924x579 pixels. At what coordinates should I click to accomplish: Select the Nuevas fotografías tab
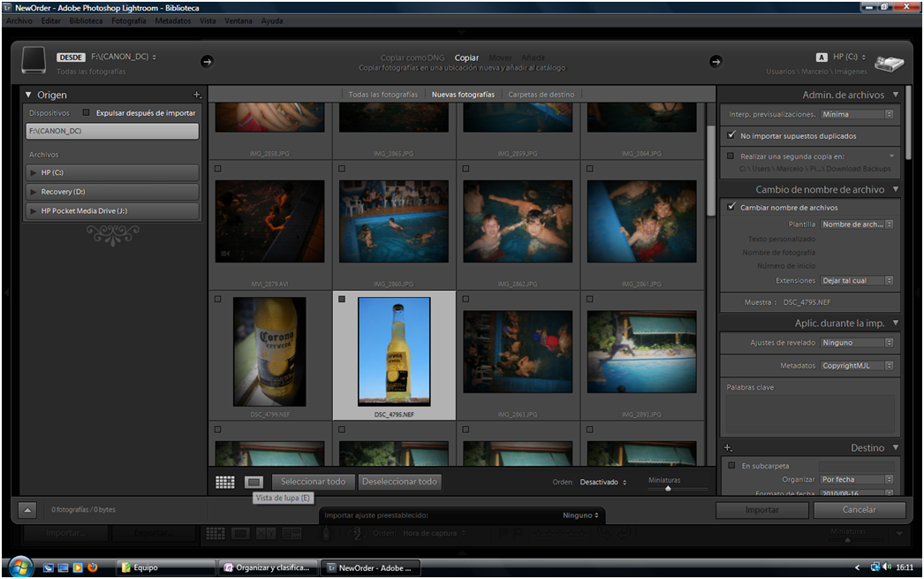[463, 95]
